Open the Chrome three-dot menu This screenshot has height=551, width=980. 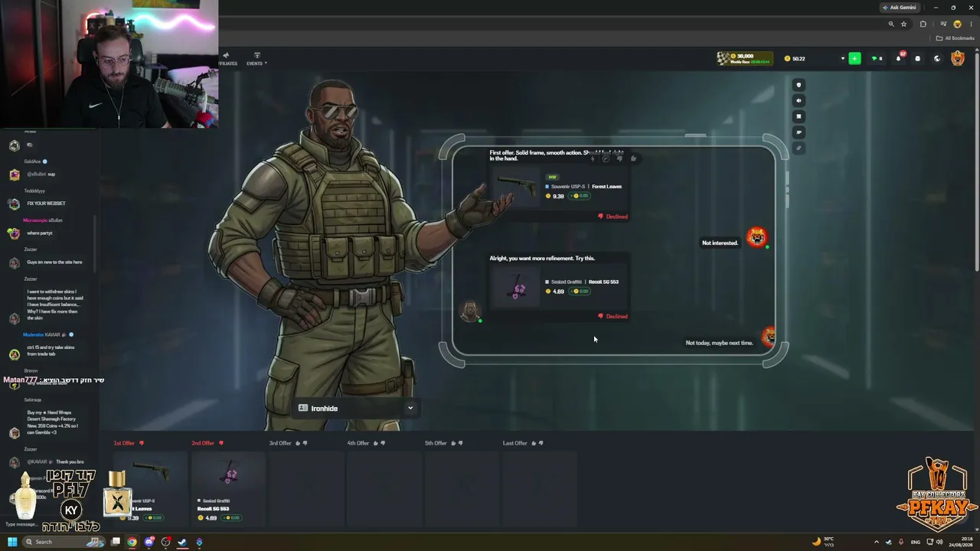coord(972,24)
